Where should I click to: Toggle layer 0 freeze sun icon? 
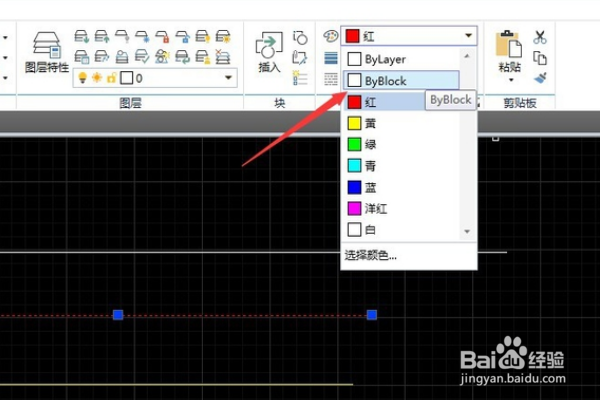[x=97, y=78]
